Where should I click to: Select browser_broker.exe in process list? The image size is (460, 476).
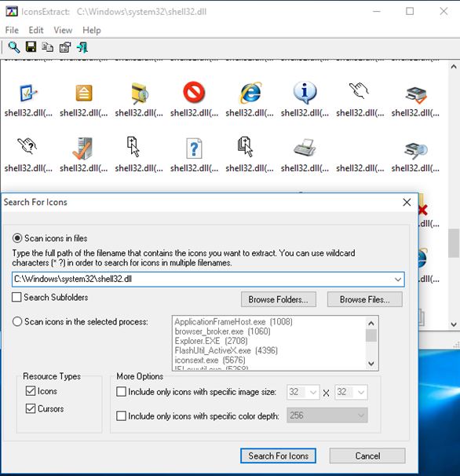click(222, 331)
